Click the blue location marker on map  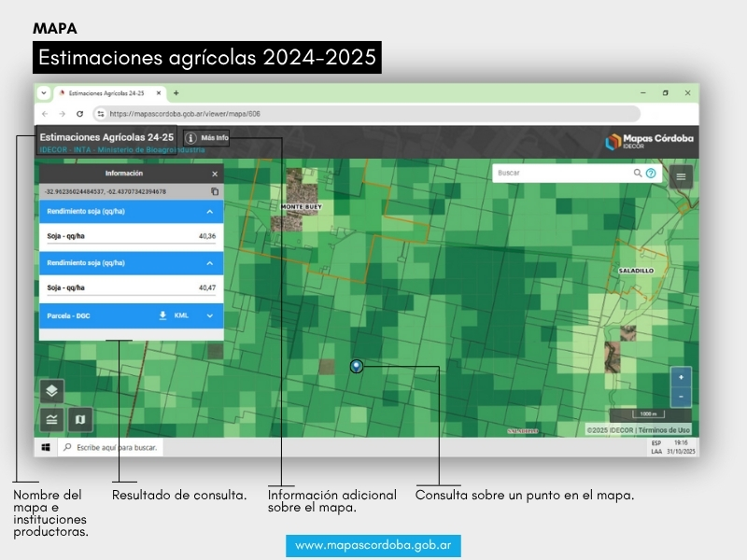pyautogui.click(x=356, y=365)
